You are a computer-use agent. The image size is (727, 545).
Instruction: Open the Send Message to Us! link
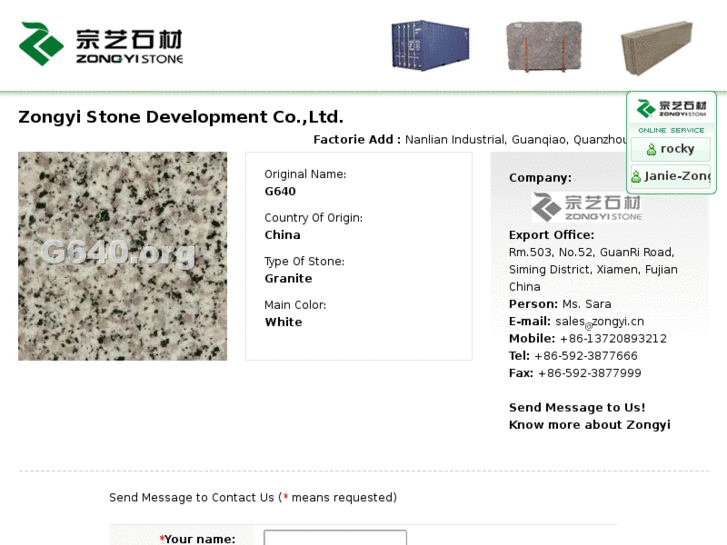pyautogui.click(x=577, y=407)
